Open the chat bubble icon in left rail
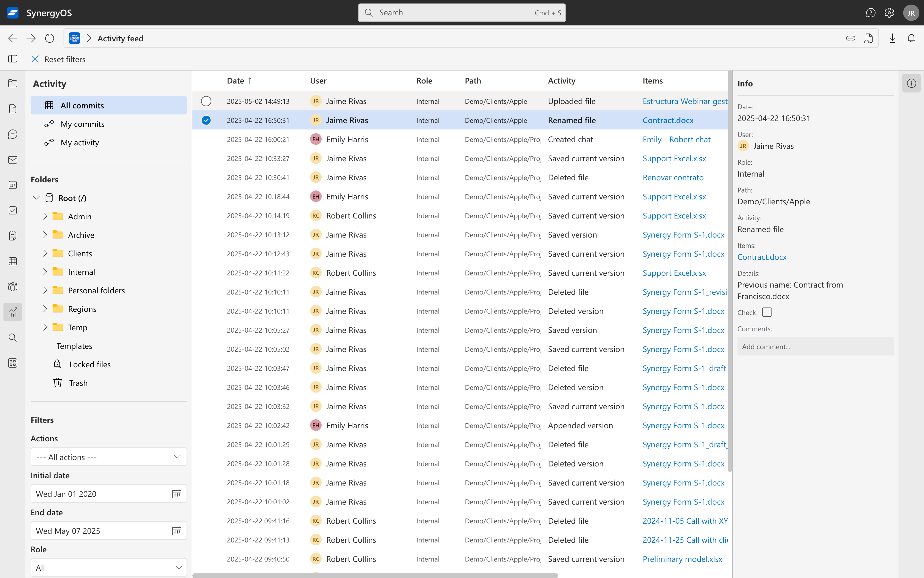The width and height of the screenshot is (924, 578). click(13, 134)
